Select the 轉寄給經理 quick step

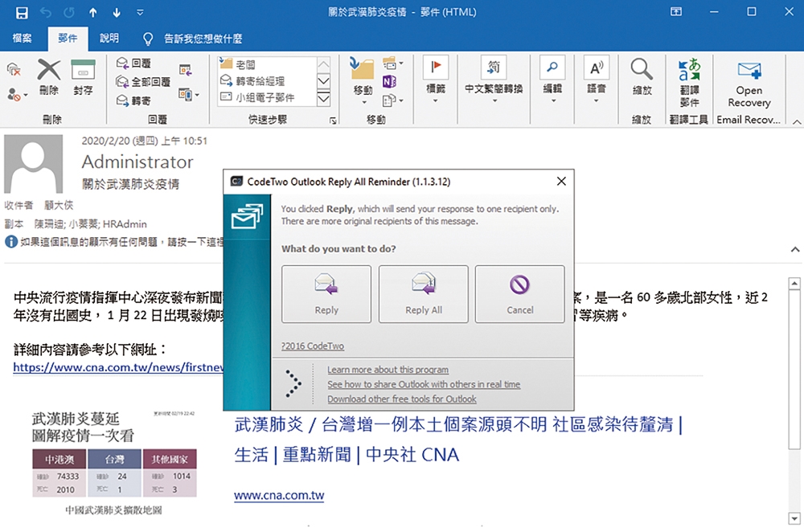pos(267,81)
